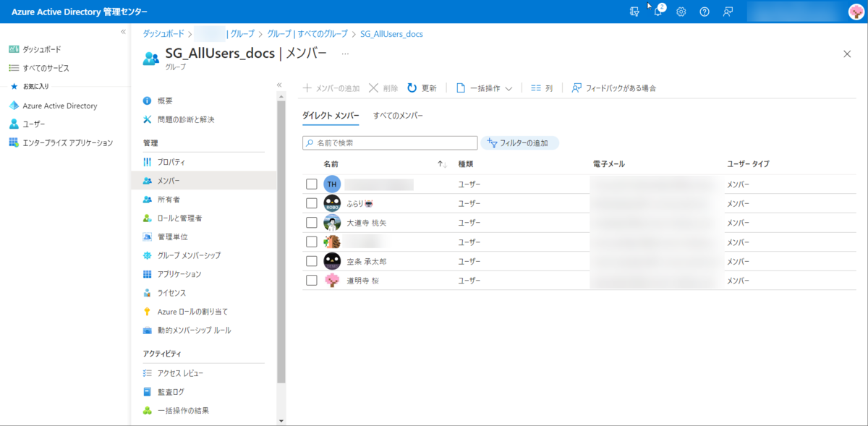Click メンバーの追加 toolbar button
This screenshot has width=868, height=426.
tap(331, 88)
